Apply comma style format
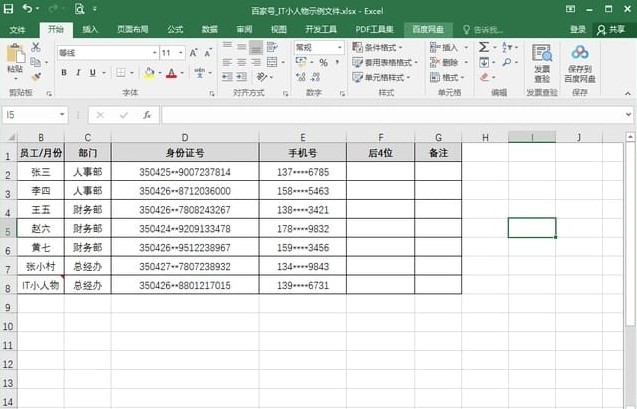637x409 pixels. 337,62
